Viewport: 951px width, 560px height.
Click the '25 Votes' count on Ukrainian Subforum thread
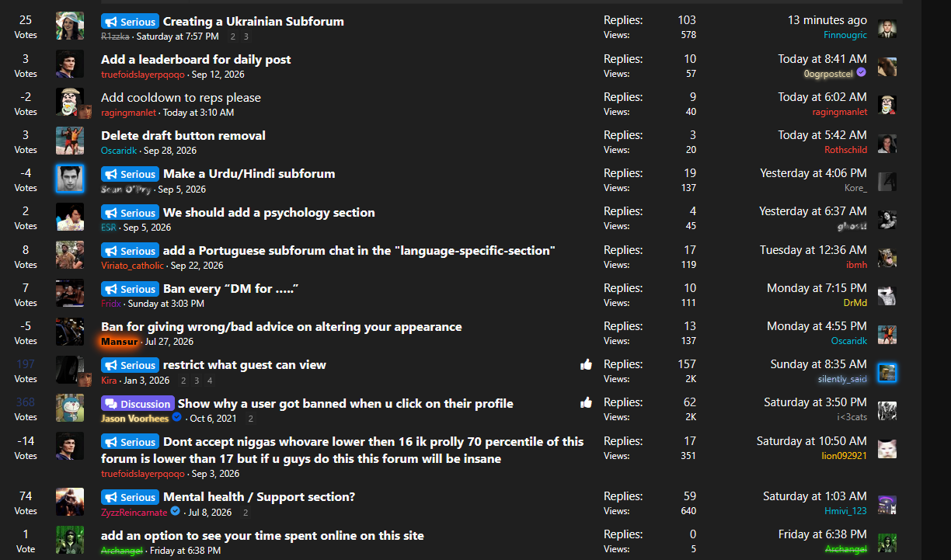point(26,26)
